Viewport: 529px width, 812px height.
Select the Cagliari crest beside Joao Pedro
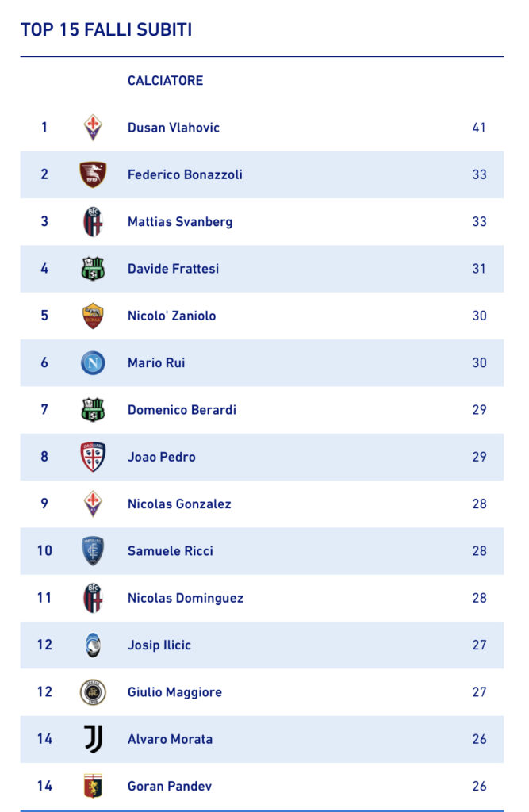point(93,457)
